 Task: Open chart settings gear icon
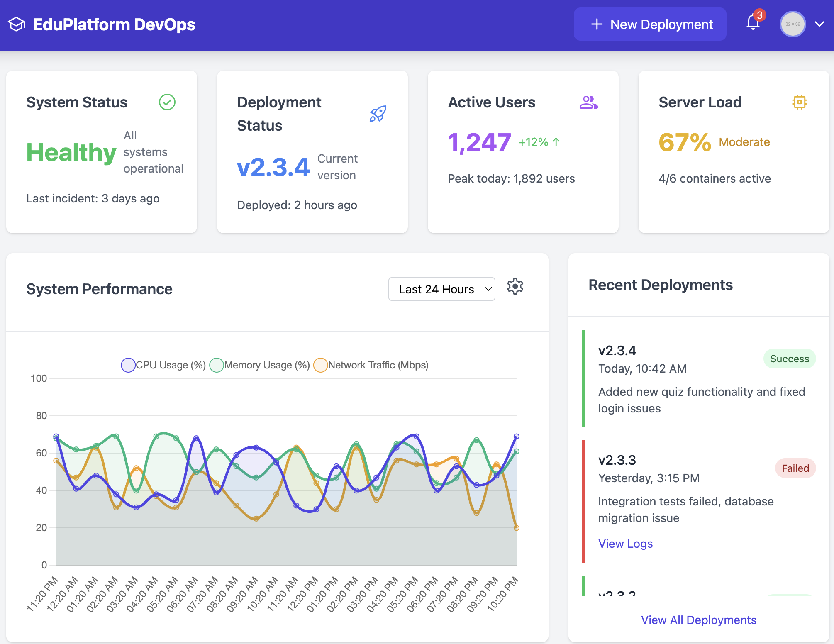pos(515,287)
